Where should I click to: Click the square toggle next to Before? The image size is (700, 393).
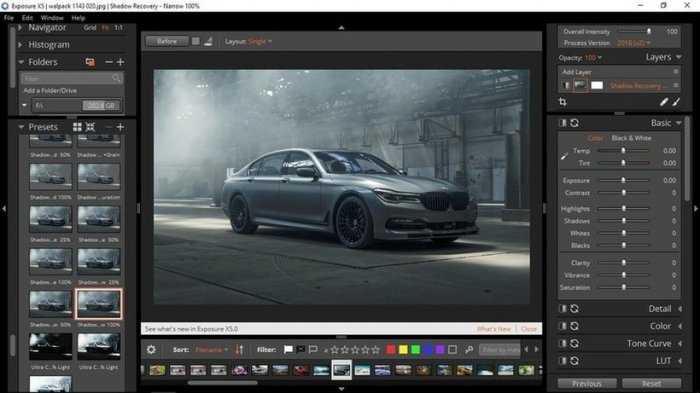[x=196, y=41]
